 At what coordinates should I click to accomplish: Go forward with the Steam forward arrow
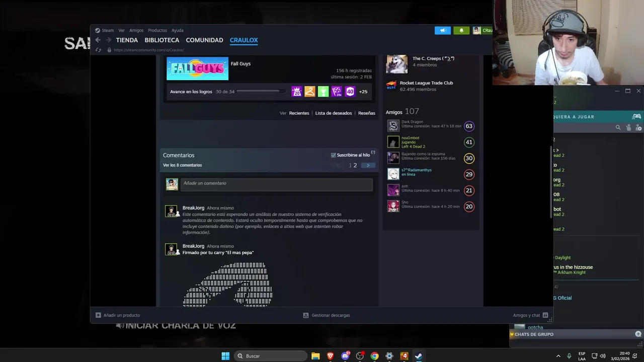coord(108,40)
